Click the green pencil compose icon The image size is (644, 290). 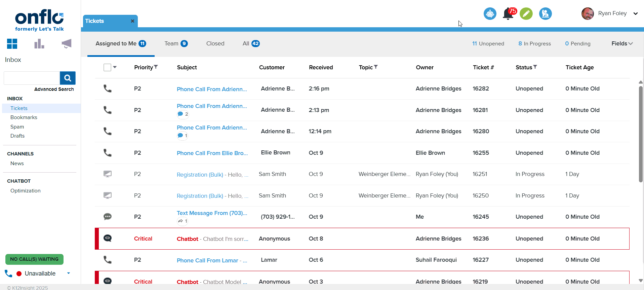point(526,14)
